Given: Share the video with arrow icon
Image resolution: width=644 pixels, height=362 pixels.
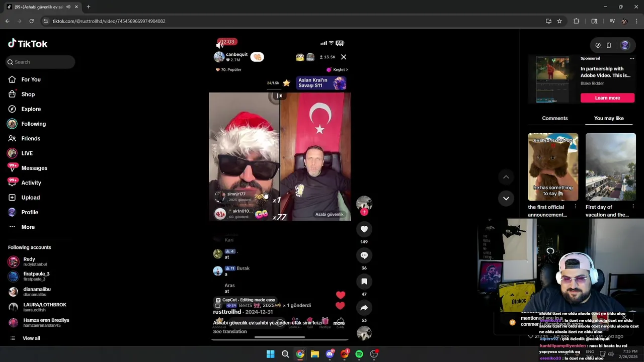Looking at the screenshot, I should 364,308.
